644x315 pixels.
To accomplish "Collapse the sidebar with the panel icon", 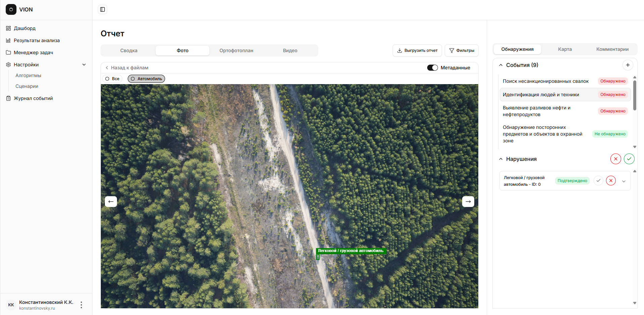I will pyautogui.click(x=103, y=9).
